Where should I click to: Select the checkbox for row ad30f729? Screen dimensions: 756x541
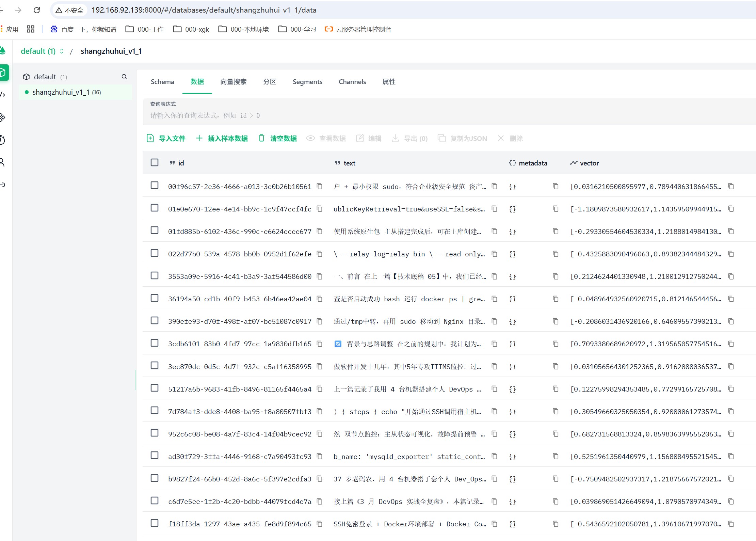point(155,456)
